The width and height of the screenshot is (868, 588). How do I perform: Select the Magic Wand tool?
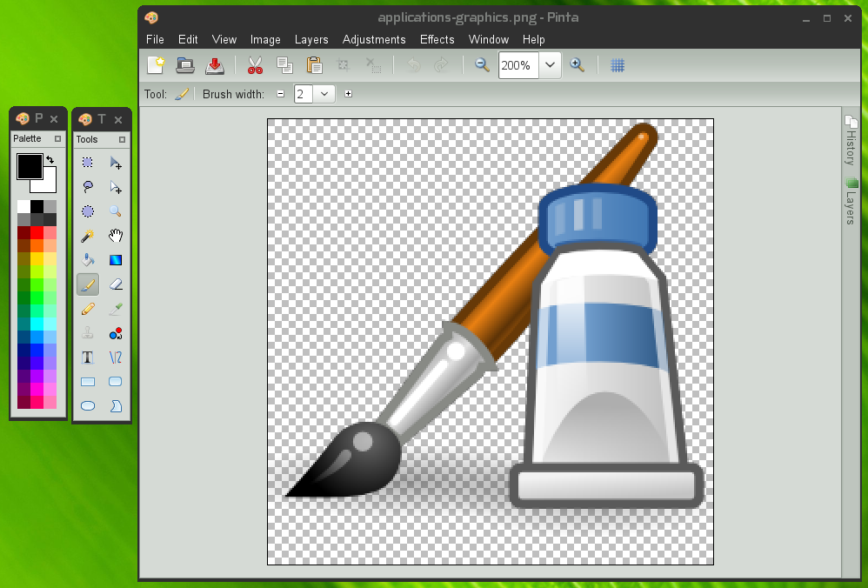[x=88, y=236]
